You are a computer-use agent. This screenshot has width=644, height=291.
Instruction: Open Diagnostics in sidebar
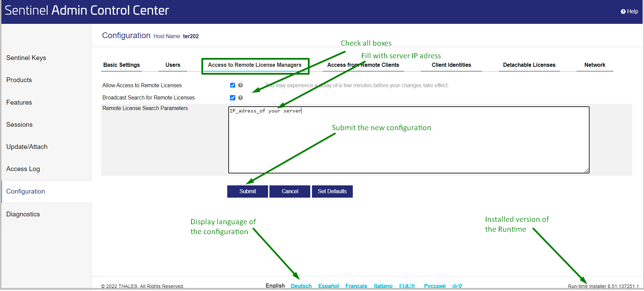[23, 214]
